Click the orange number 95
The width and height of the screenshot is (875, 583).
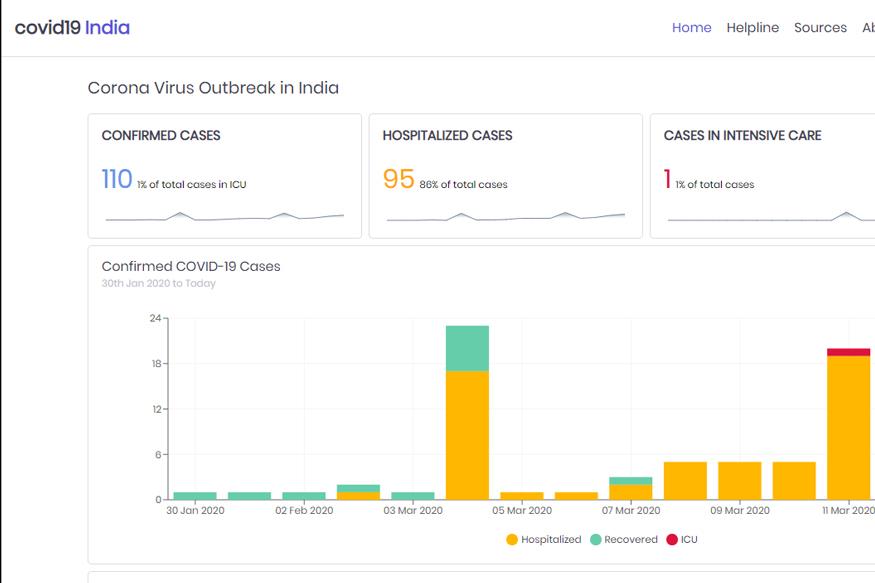(398, 179)
